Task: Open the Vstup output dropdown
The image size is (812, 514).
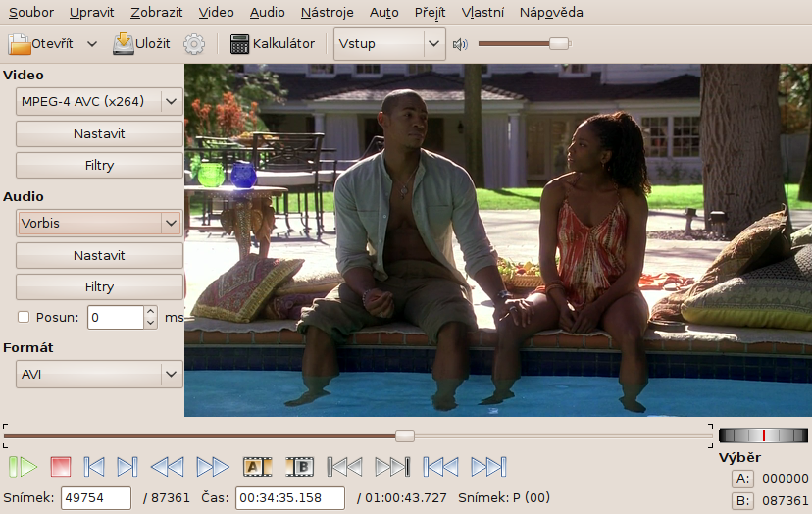Action: click(389, 44)
